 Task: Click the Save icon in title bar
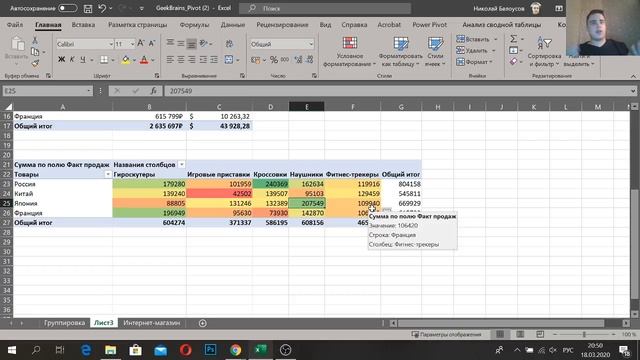pyautogui.click(x=88, y=8)
